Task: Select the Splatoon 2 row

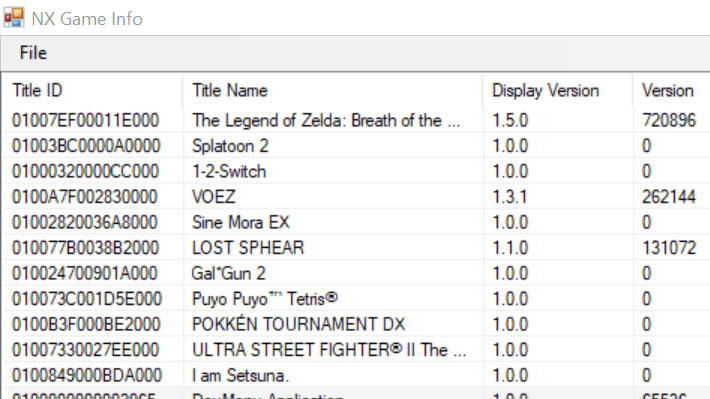Action: point(356,146)
